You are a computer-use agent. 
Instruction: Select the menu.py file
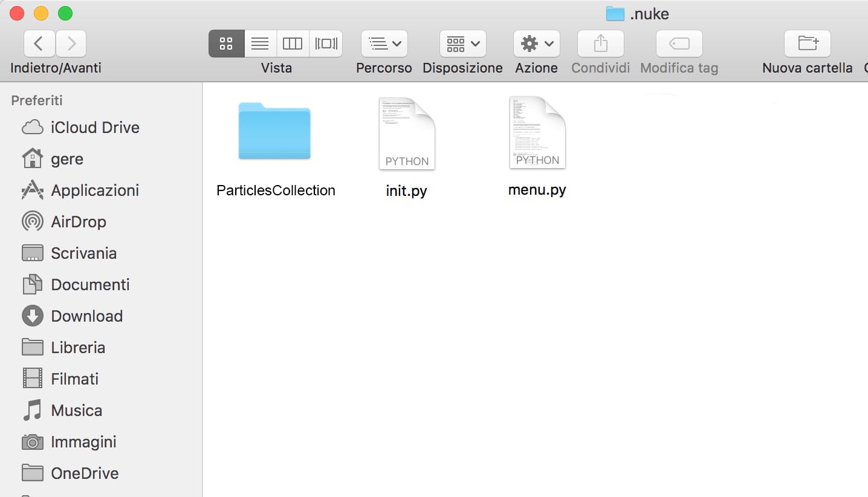click(x=537, y=132)
